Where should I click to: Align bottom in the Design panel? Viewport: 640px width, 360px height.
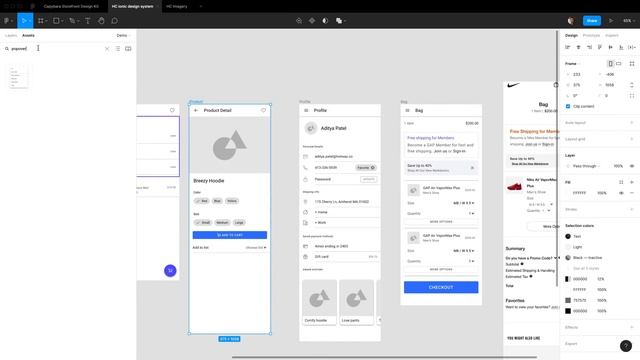[621, 47]
